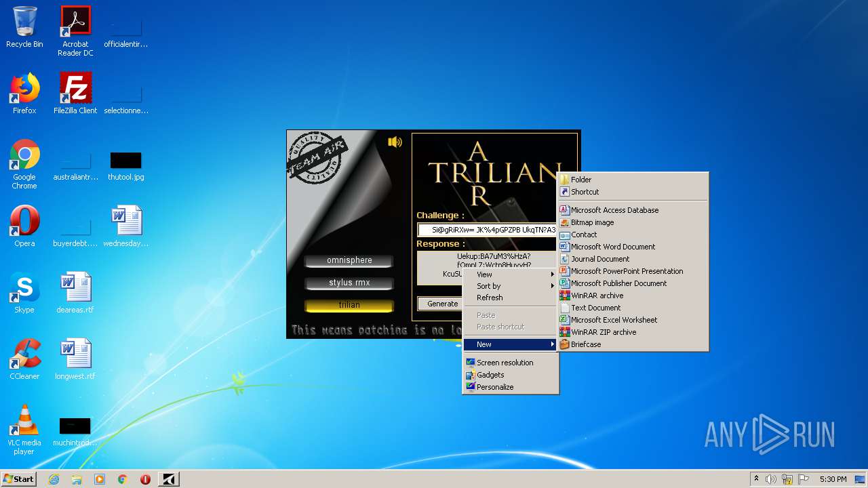The height and width of the screenshot is (488, 868).
Task: Create a new Text Document
Action: coord(633,308)
